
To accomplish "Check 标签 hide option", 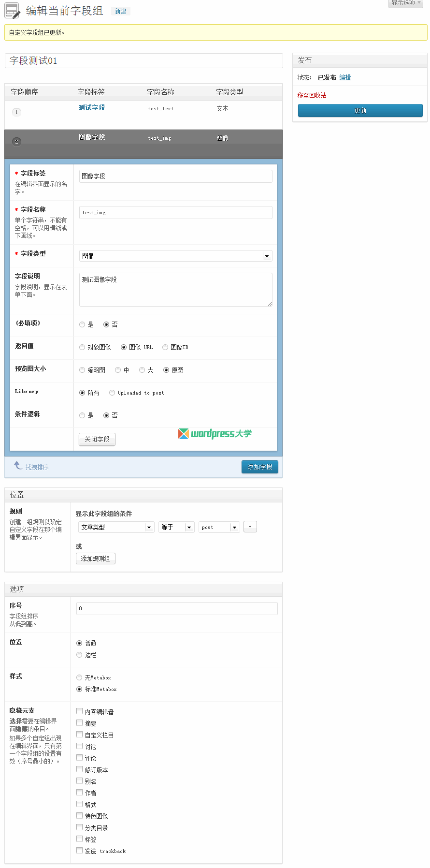I will pyautogui.click(x=79, y=839).
